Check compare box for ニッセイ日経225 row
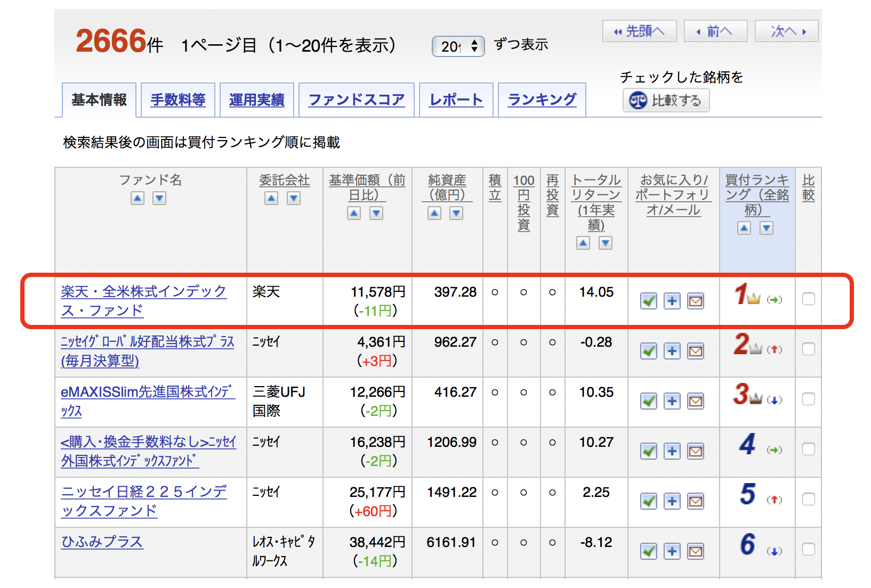 pyautogui.click(x=809, y=499)
